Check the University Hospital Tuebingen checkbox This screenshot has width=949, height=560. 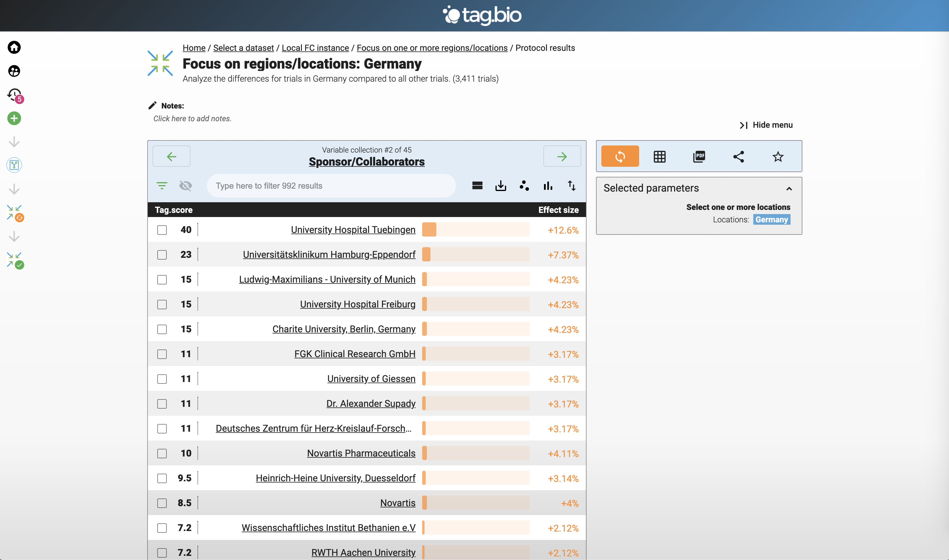[x=162, y=230]
